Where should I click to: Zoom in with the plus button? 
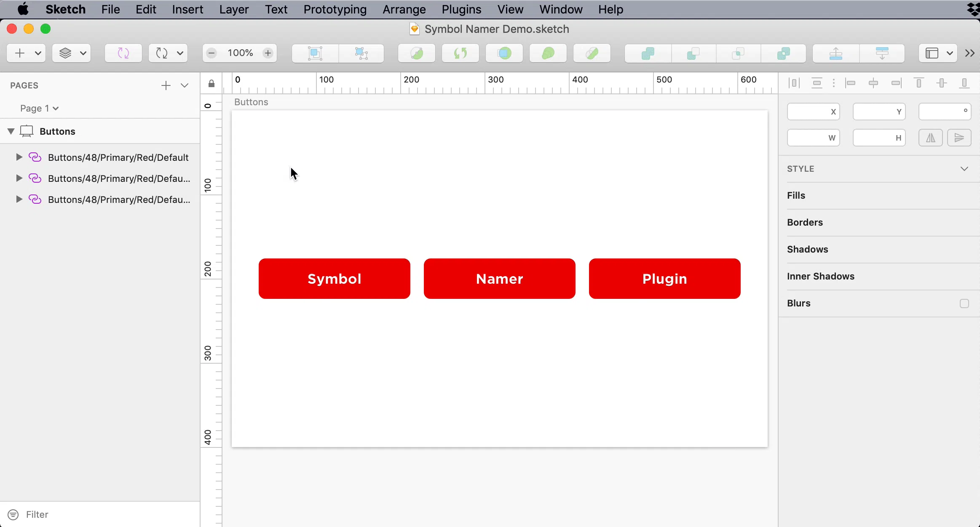click(x=268, y=53)
